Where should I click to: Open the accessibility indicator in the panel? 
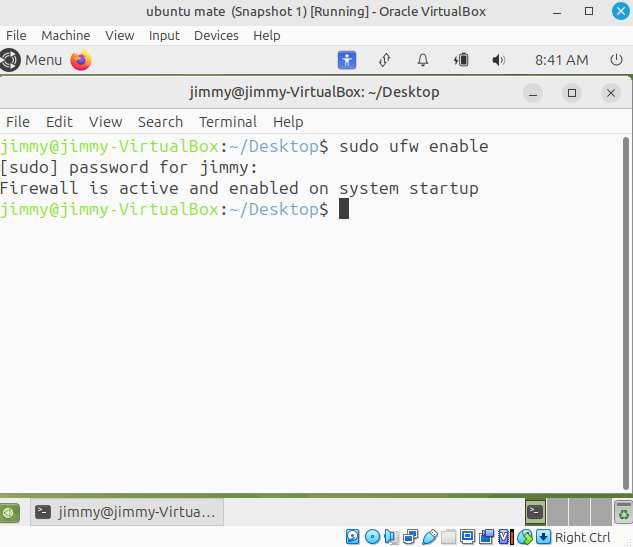[347, 60]
